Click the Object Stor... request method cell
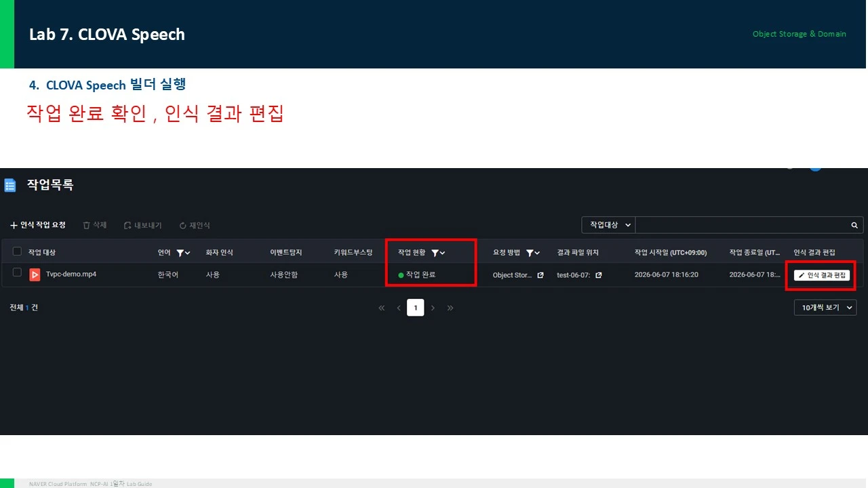 [x=513, y=275]
